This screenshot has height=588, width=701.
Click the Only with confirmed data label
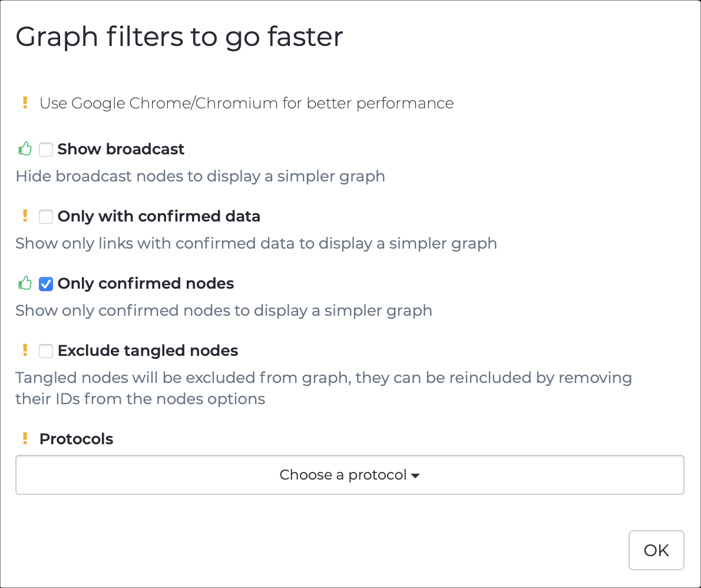[158, 216]
